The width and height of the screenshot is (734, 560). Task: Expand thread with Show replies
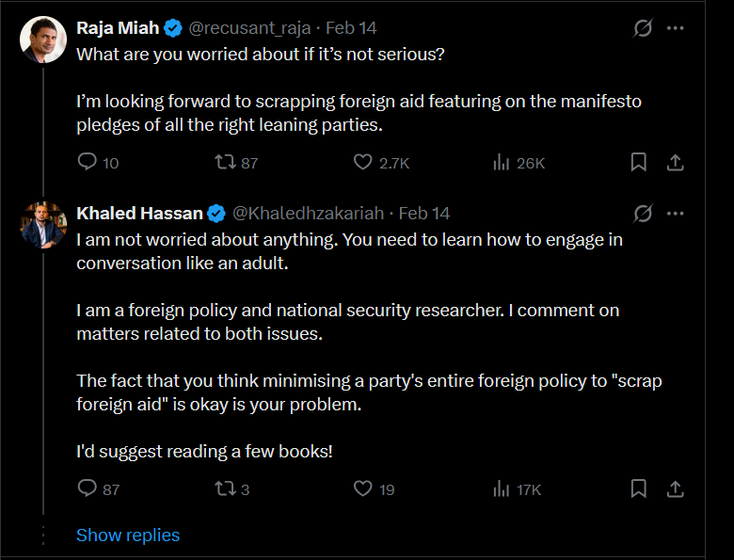(128, 535)
